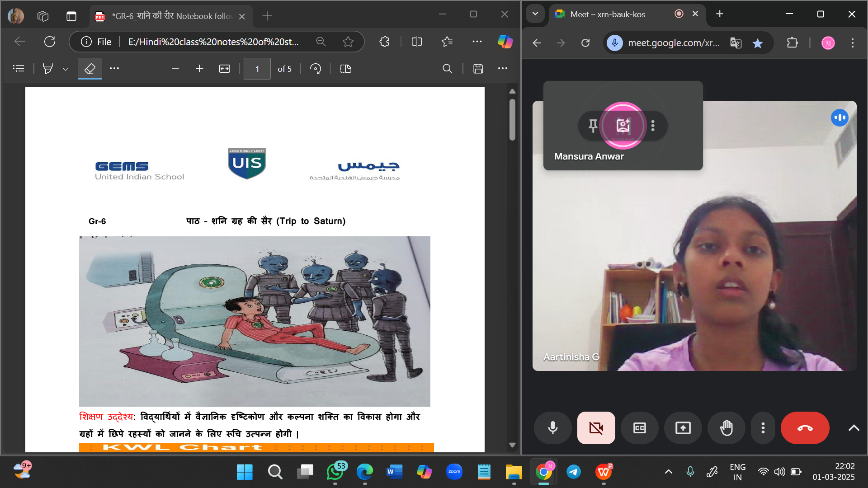The image size is (868, 488).
Task: Click the raise hand button in Meet
Action: click(x=726, y=427)
